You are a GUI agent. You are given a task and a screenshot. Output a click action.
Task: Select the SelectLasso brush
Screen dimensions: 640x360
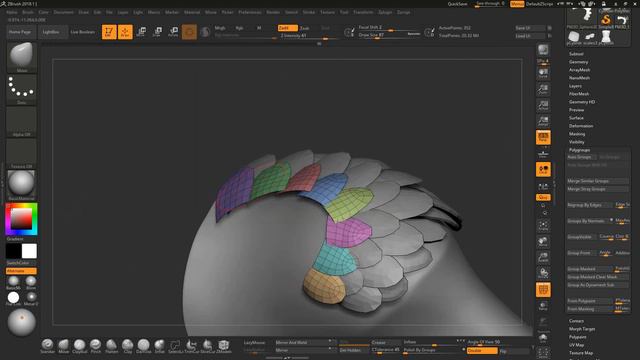pyautogui.click(x=175, y=346)
